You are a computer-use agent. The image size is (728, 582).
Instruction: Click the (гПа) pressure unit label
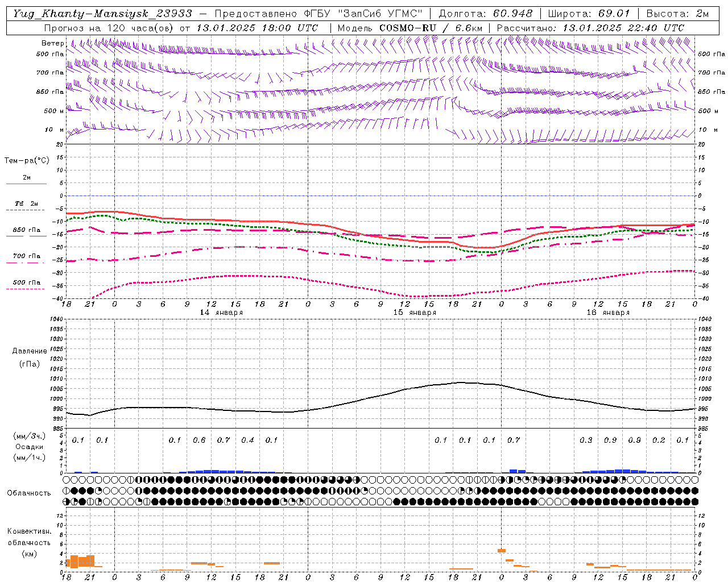pyautogui.click(x=30, y=364)
